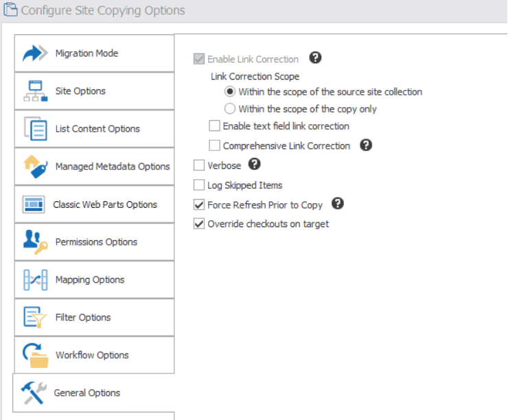Show help for Comprehensive Link Correction
The height and width of the screenshot is (420, 508).
click(367, 145)
